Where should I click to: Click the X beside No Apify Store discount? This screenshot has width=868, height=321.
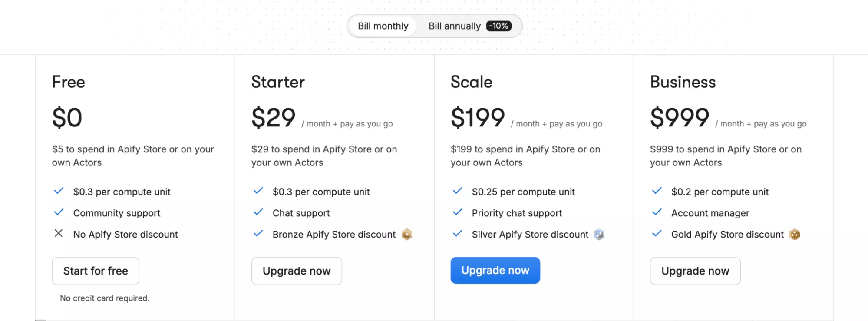(59, 234)
